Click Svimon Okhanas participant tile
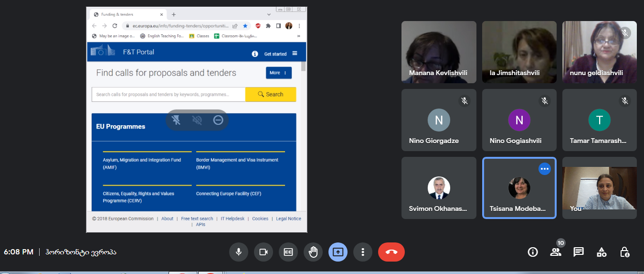The width and height of the screenshot is (644, 274). (439, 188)
